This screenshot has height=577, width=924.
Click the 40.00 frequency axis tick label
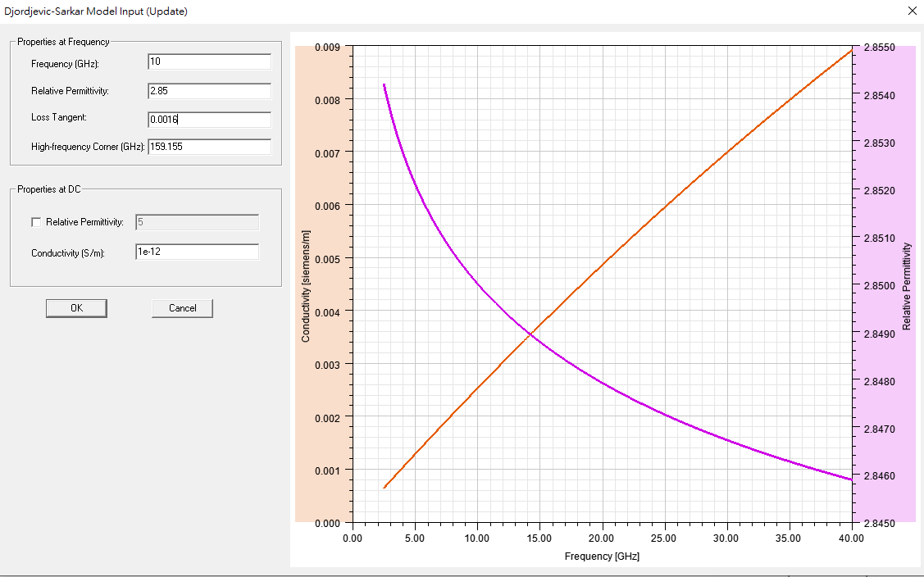pyautogui.click(x=851, y=538)
